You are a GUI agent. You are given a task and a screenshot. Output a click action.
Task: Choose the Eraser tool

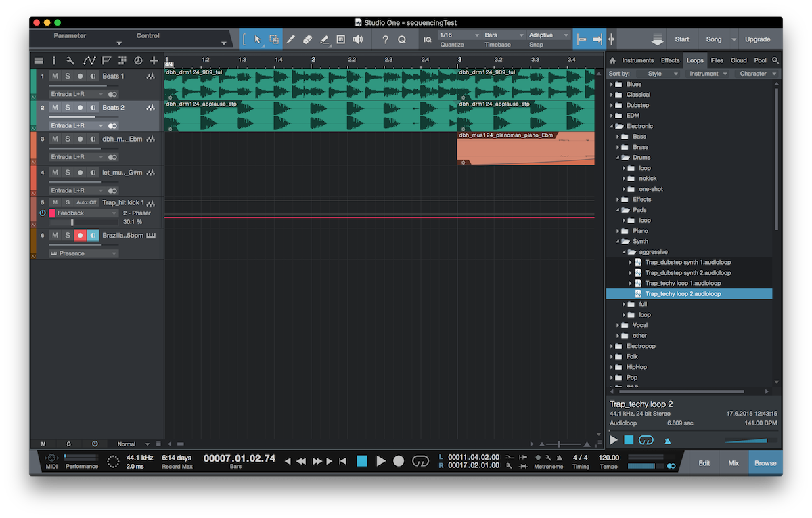(x=307, y=39)
